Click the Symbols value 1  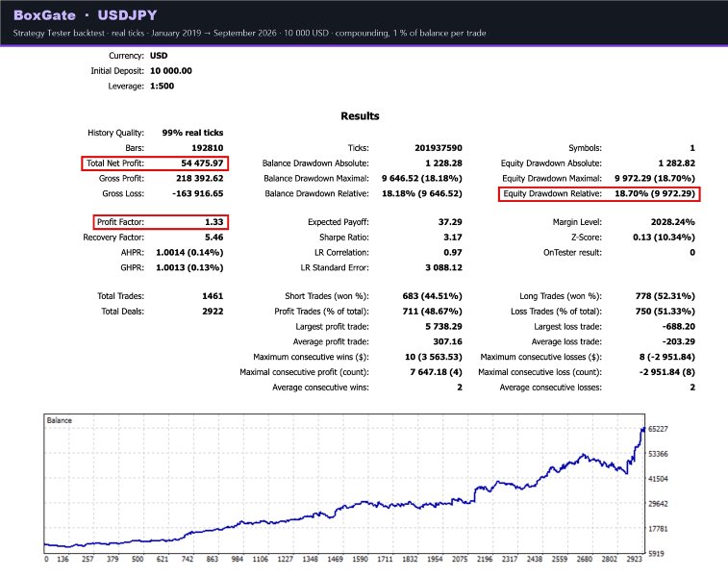[692, 148]
